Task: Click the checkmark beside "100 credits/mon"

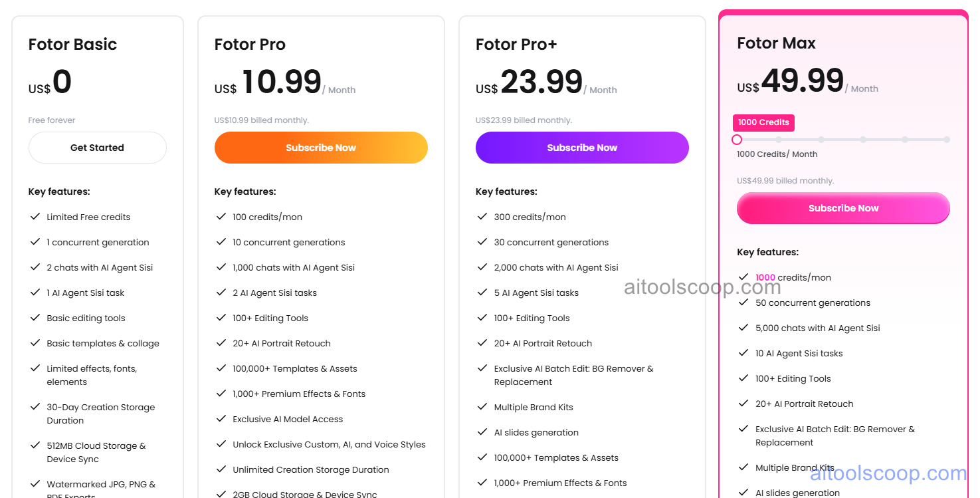Action: [x=221, y=216]
